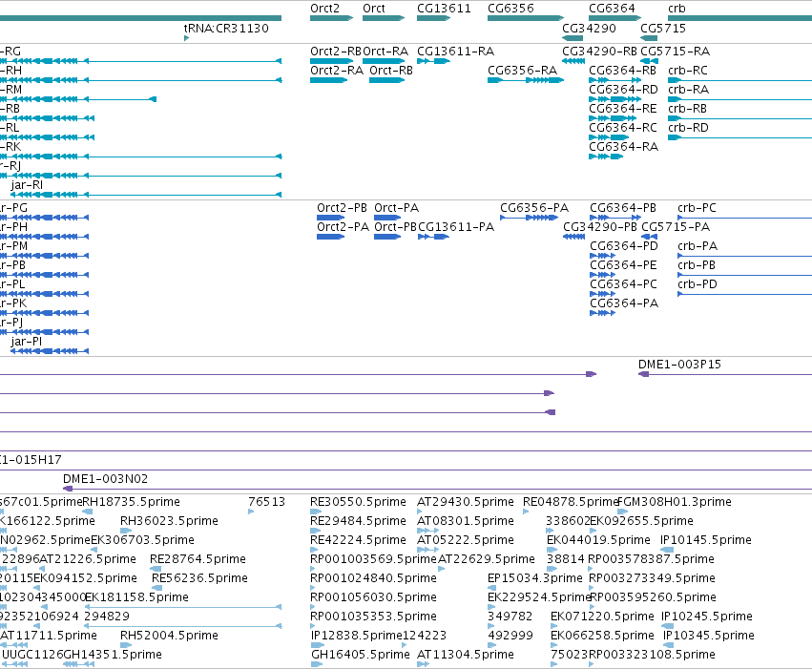
Task: Open transcript CG6356-RA
Action: tap(526, 80)
